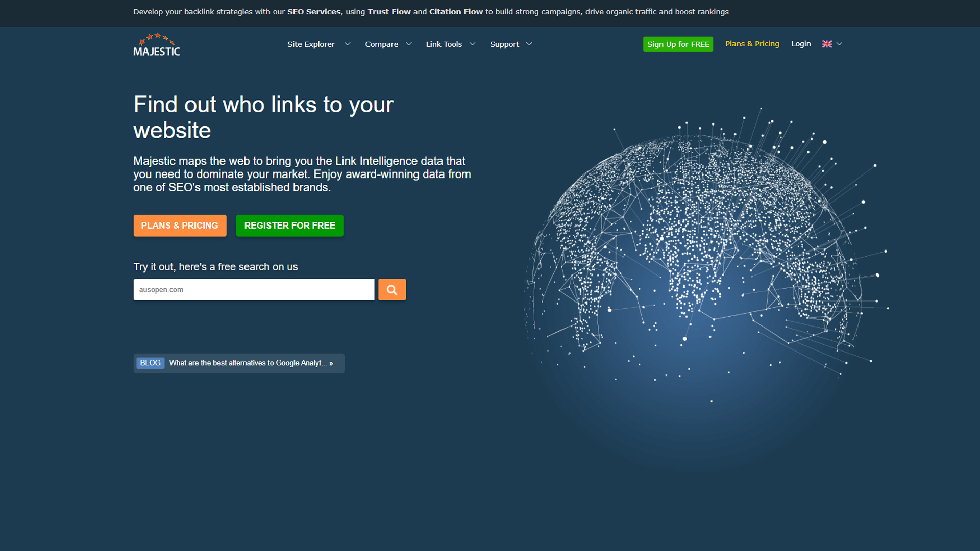Expand the Support menu chevron
The image size is (980, 551).
529,44
